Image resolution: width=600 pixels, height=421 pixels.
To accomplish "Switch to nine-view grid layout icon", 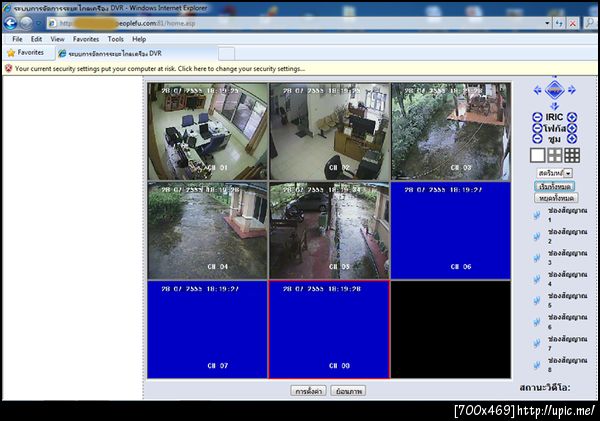I will coord(572,155).
